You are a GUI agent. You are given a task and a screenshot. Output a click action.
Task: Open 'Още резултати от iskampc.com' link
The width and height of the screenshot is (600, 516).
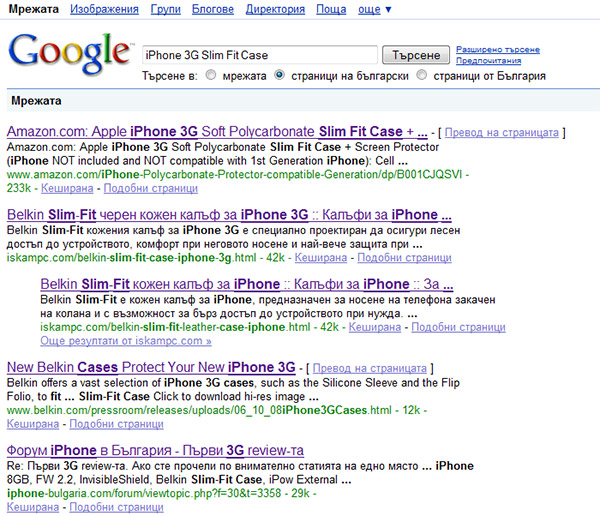point(126,341)
